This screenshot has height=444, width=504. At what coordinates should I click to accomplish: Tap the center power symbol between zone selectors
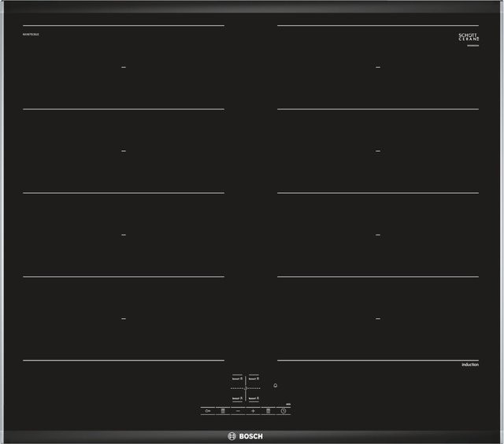click(246, 388)
